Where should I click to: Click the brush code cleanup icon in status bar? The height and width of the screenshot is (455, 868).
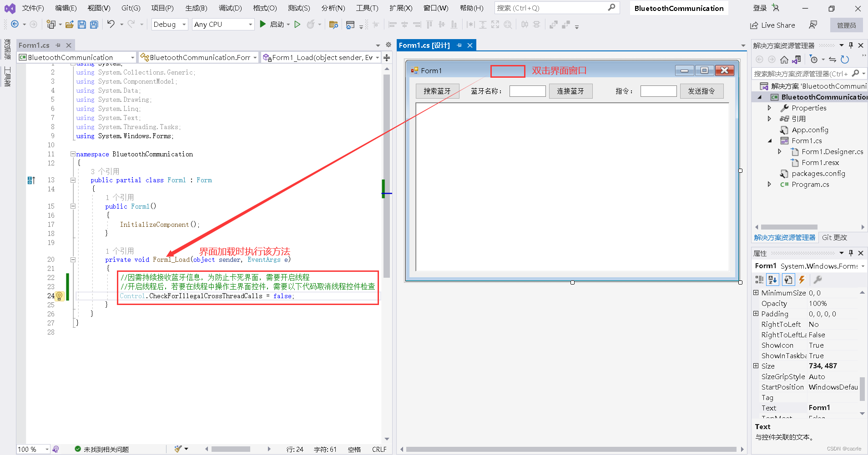point(178,449)
